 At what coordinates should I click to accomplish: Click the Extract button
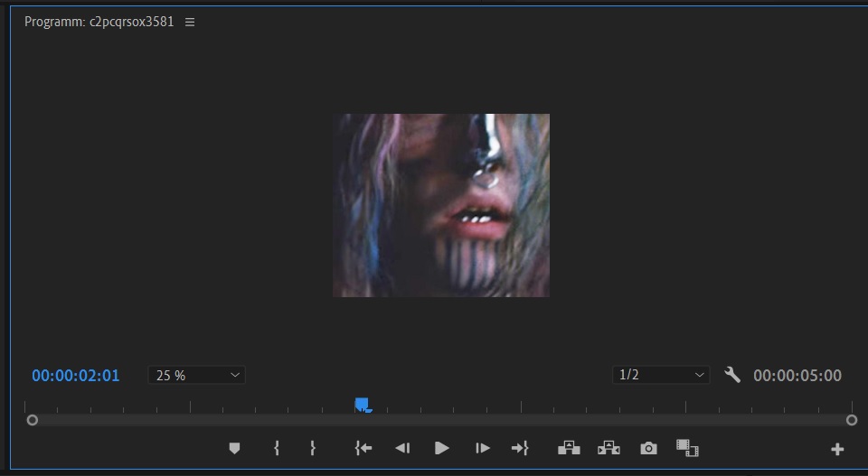coord(609,448)
